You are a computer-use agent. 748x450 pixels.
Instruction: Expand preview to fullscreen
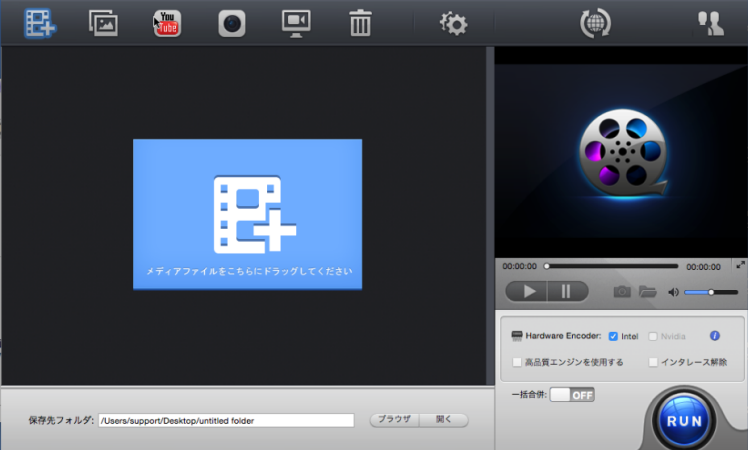click(740, 264)
